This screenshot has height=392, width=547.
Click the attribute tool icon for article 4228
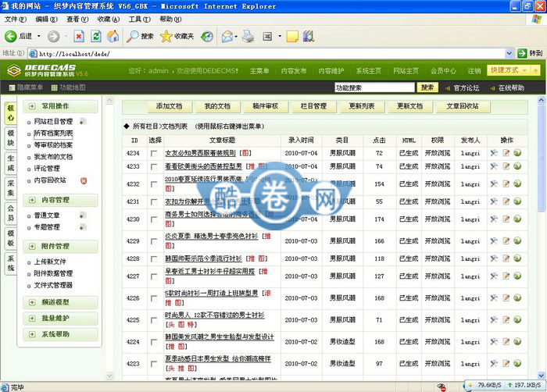(494, 258)
